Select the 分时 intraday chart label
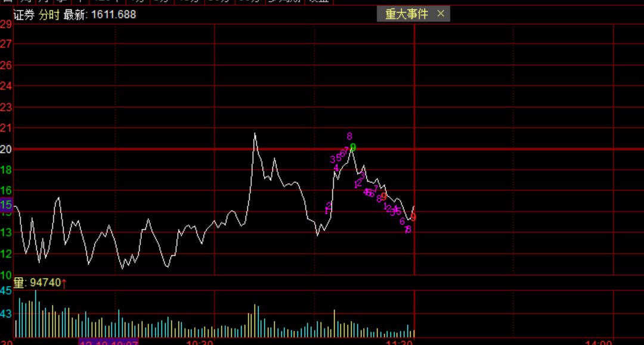This screenshot has width=644, height=345. click(x=49, y=15)
